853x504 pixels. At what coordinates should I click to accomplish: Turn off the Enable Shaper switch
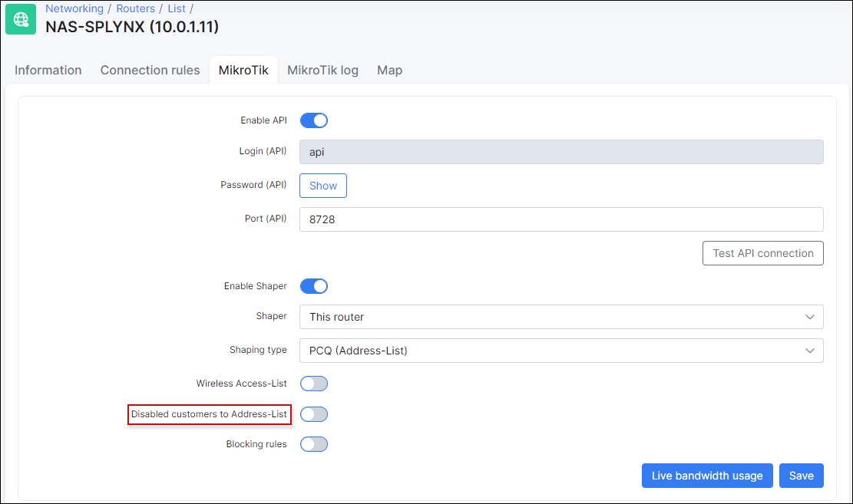pyautogui.click(x=313, y=286)
